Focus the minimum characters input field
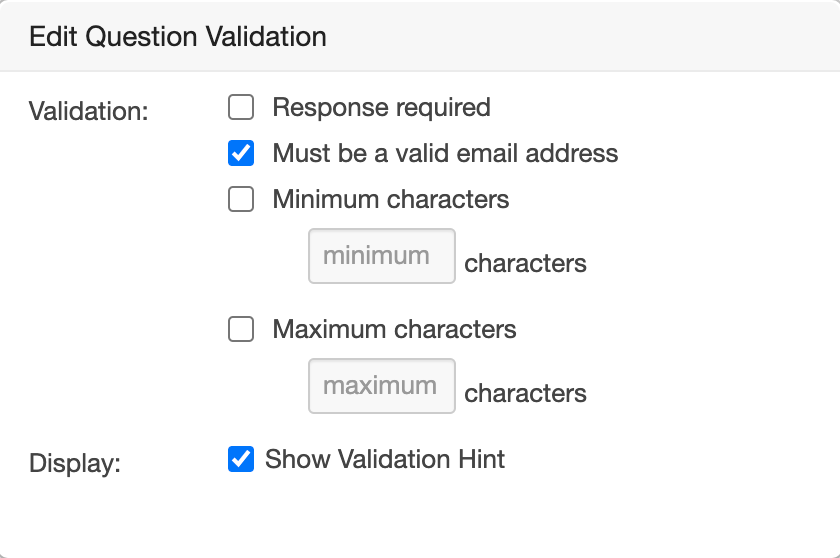Screen dimensions: 840x558 (381, 256)
